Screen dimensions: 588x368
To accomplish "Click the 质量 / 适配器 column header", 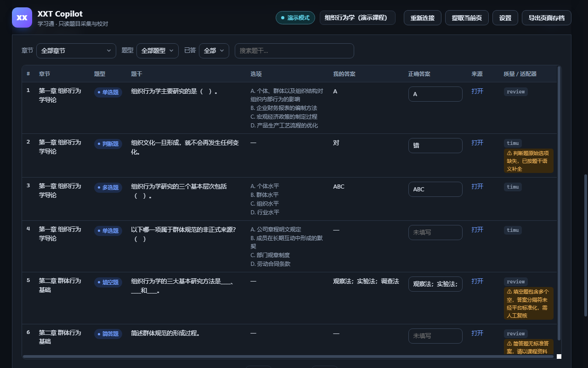I will click(520, 74).
